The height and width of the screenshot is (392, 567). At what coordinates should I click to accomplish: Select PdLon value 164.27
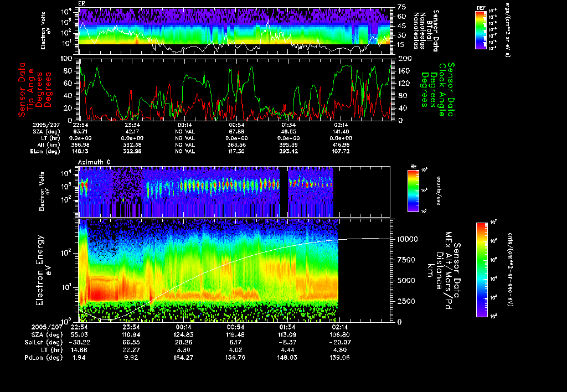click(183, 357)
